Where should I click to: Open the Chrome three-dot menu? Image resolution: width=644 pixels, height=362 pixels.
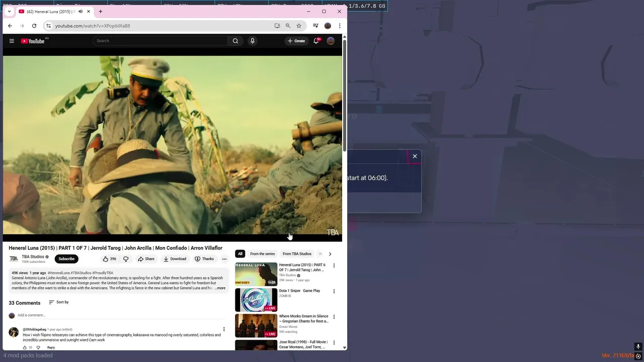[x=340, y=26]
